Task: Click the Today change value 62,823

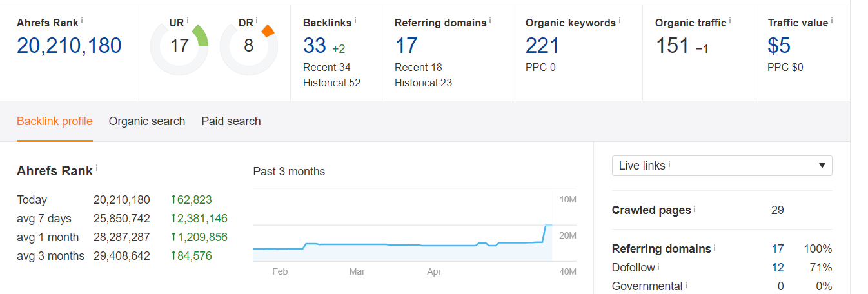Action: click(192, 200)
